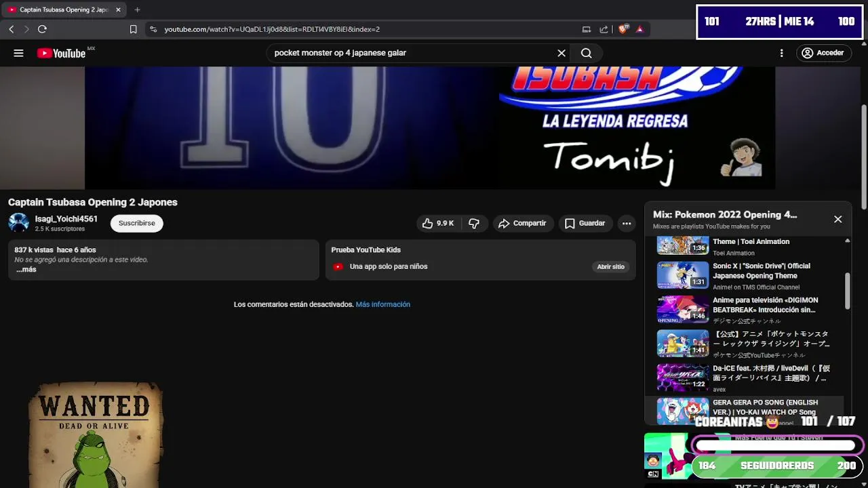Subscribe with the Suscribirse button
The height and width of the screenshot is (488, 868).
click(x=137, y=223)
